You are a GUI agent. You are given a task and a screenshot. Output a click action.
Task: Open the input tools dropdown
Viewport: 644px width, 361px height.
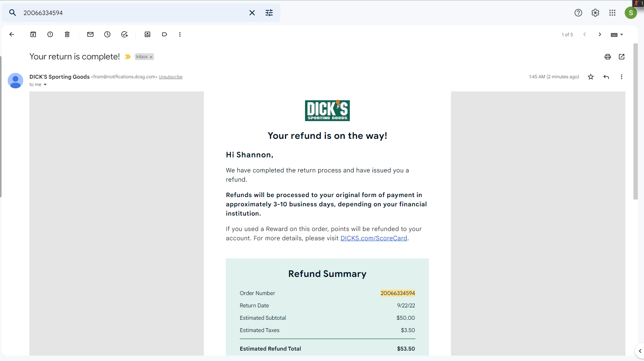tap(617, 35)
